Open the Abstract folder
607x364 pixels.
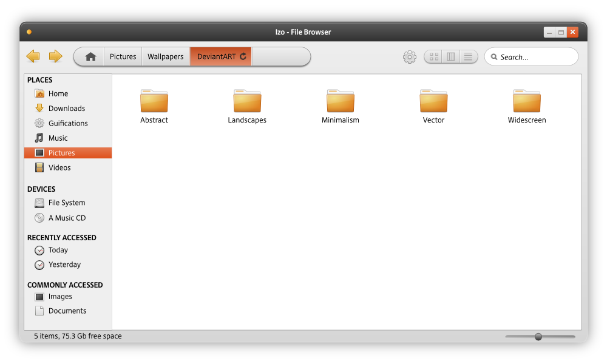154,102
